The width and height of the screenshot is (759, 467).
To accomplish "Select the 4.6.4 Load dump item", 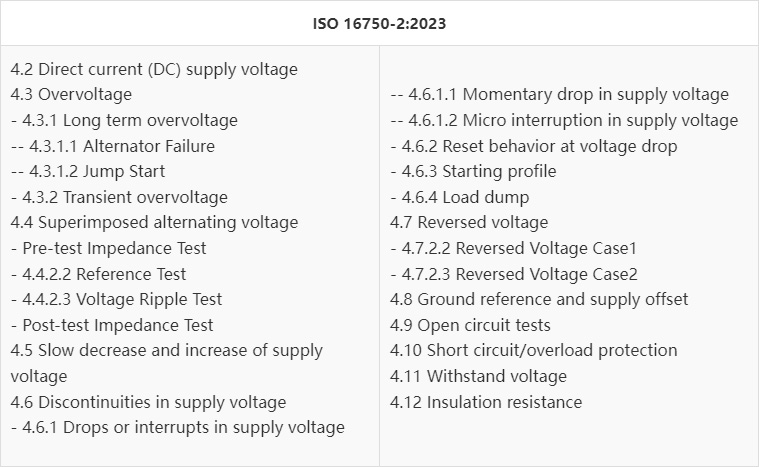I will coord(460,197).
